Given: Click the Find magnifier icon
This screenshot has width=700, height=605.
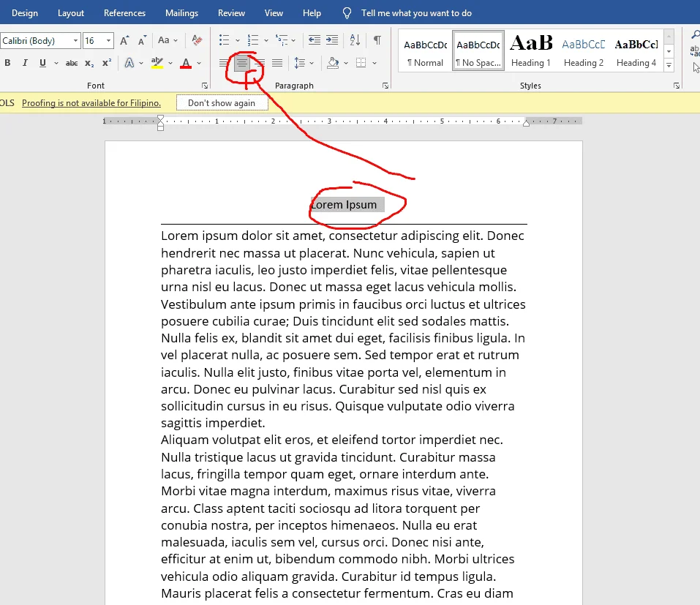Looking at the screenshot, I should [695, 35].
